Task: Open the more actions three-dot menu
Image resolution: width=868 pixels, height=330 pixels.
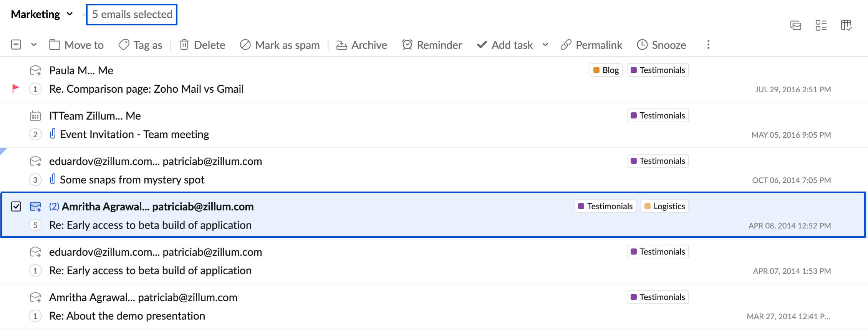Action: (x=708, y=45)
